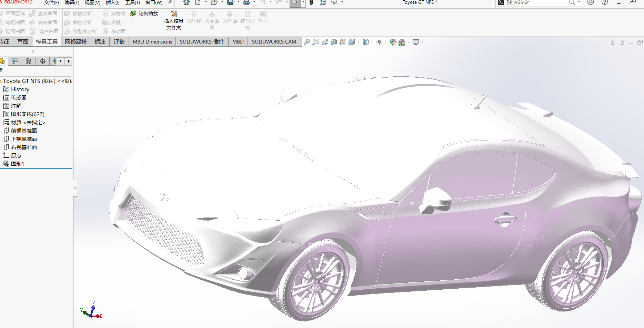Open the 窗口(W) menu

click(x=154, y=2)
